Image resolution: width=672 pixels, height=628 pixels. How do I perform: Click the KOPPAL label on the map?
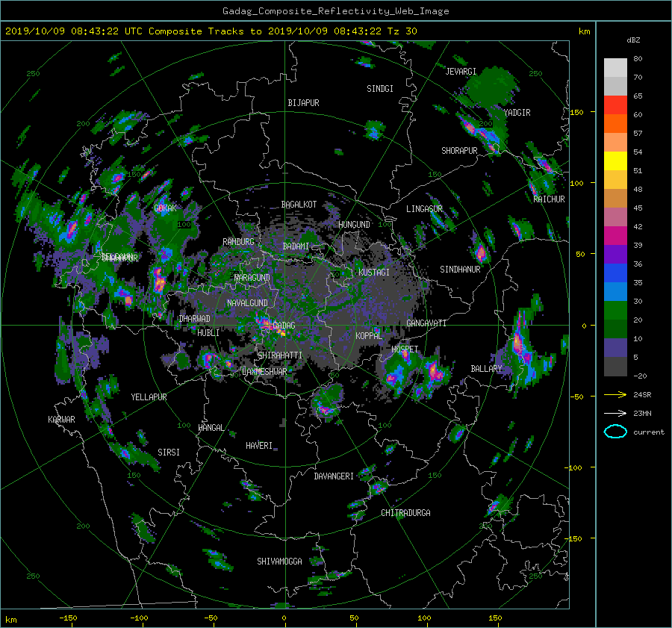click(x=369, y=335)
